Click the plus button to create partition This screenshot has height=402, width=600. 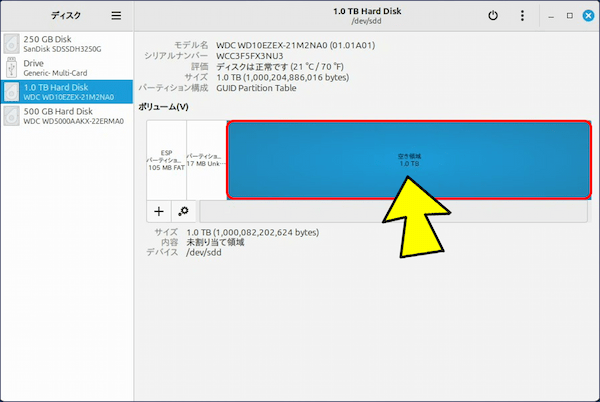(x=159, y=211)
